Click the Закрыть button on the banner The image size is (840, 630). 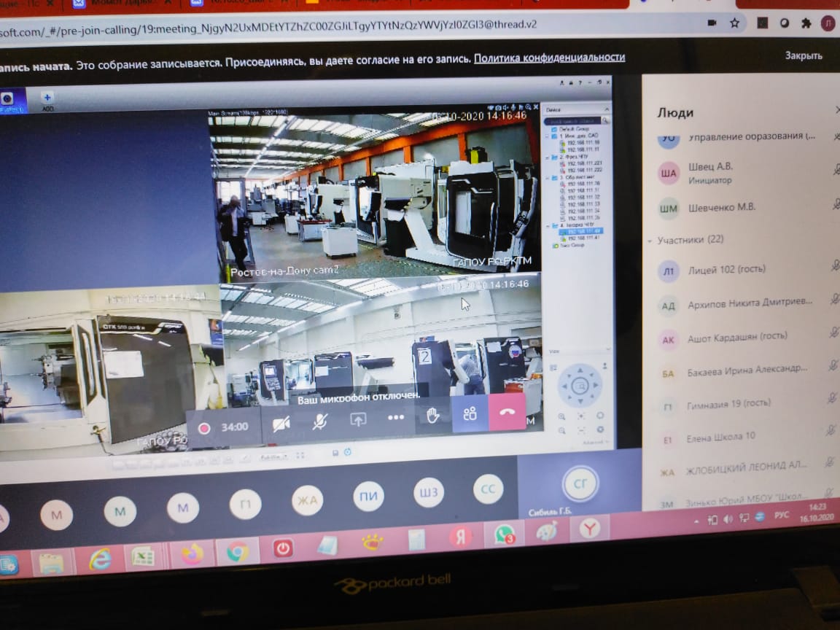[x=803, y=55]
